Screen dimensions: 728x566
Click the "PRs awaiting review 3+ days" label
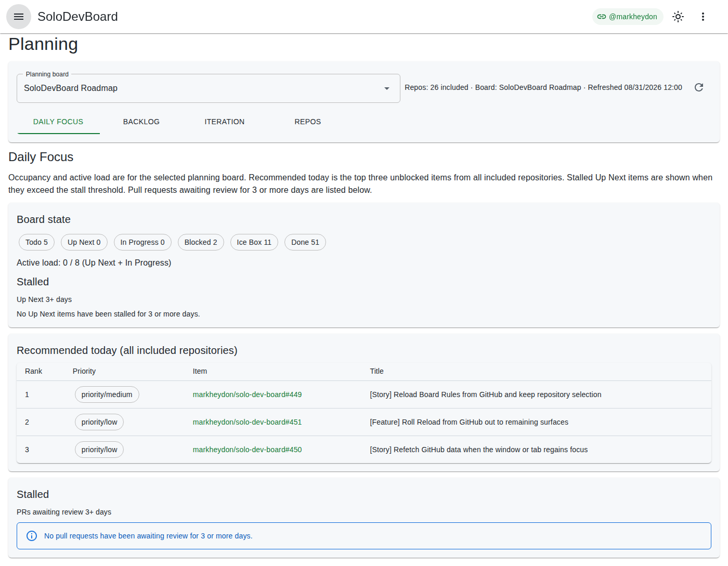point(64,512)
